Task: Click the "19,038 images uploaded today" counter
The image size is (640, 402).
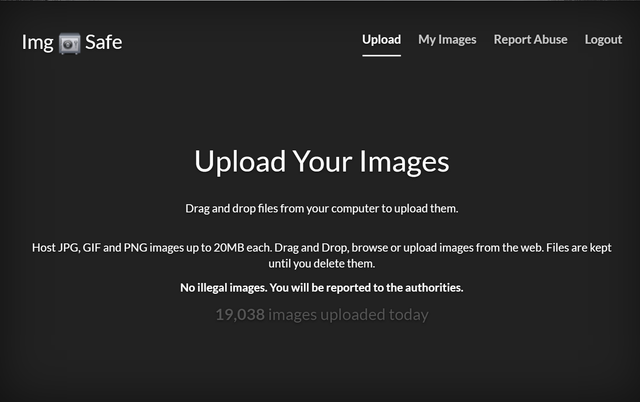Action: (x=322, y=315)
